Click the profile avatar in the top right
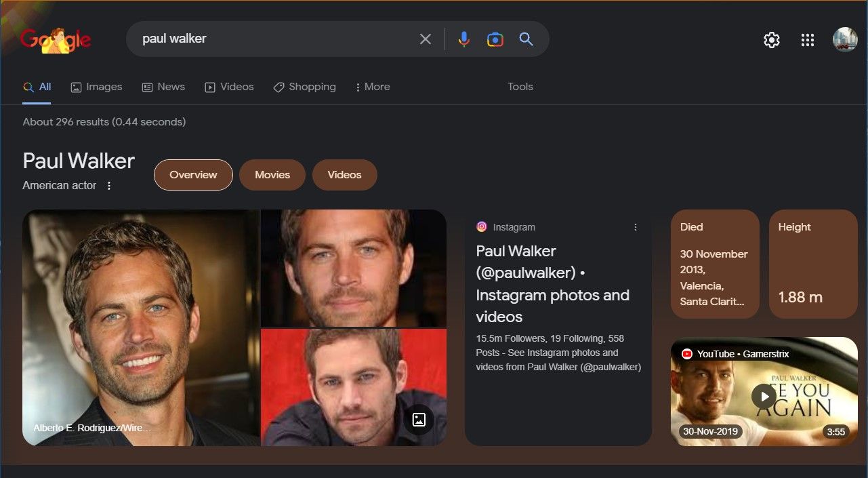Image resolution: width=868 pixels, height=478 pixels. [844, 39]
